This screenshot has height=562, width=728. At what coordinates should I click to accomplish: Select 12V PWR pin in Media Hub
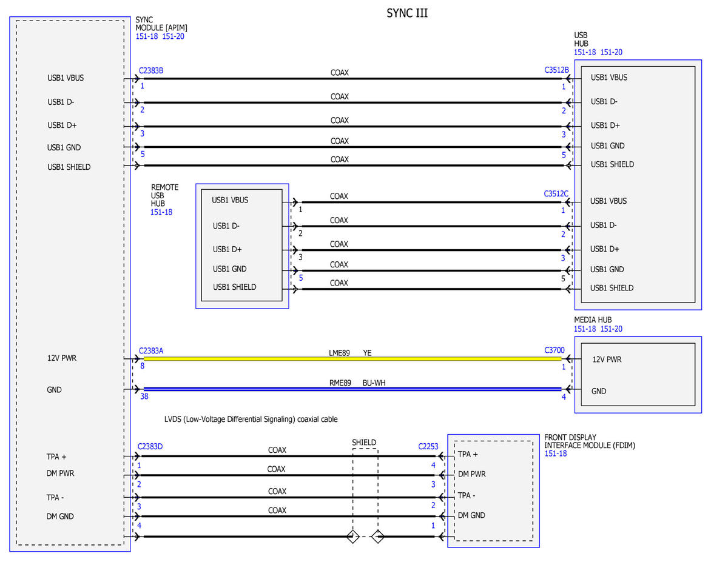607,360
